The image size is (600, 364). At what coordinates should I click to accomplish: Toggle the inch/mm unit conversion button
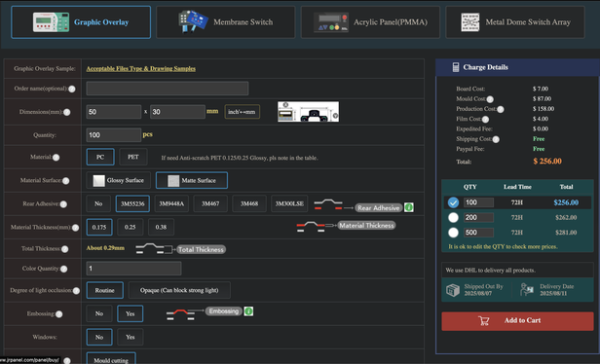pyautogui.click(x=242, y=112)
